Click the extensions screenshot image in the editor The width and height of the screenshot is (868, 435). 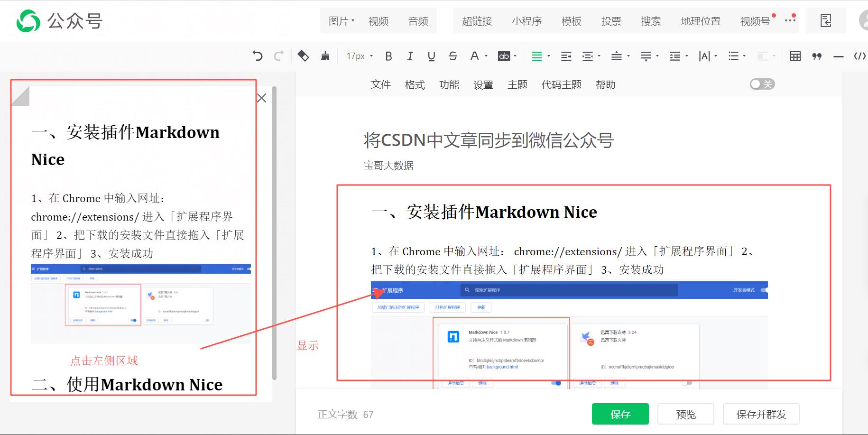[x=569, y=335]
